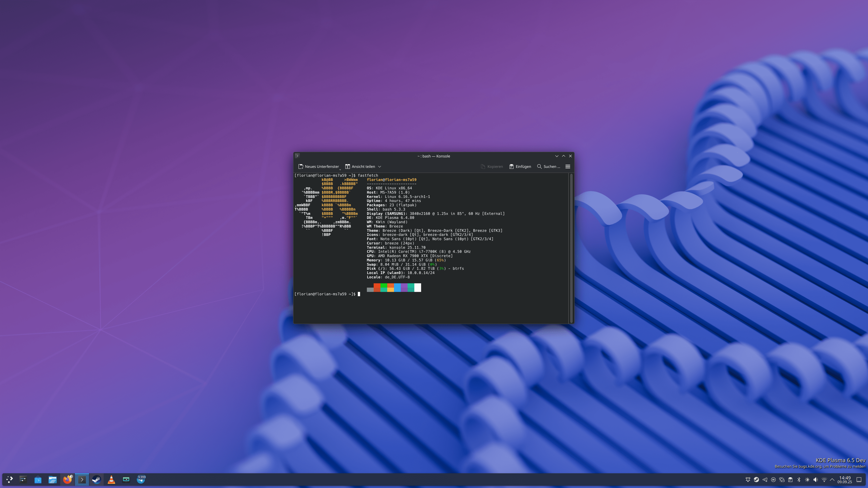Screen dimensions: 868x488
Task: Open VLC media player icon
Action: 111,479
